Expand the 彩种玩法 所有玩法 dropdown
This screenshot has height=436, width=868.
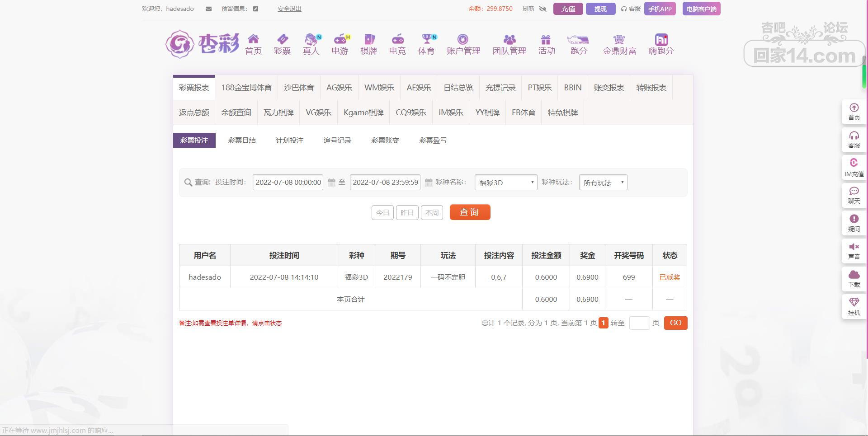[x=603, y=183]
